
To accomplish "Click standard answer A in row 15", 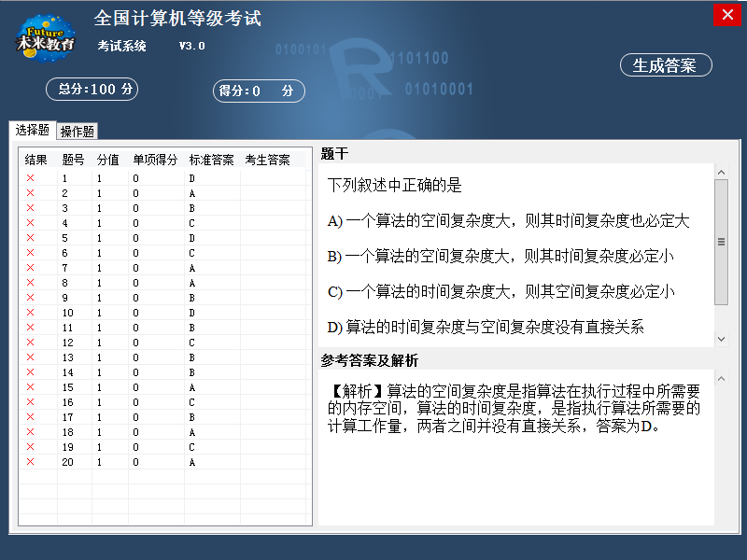I will (x=191, y=387).
